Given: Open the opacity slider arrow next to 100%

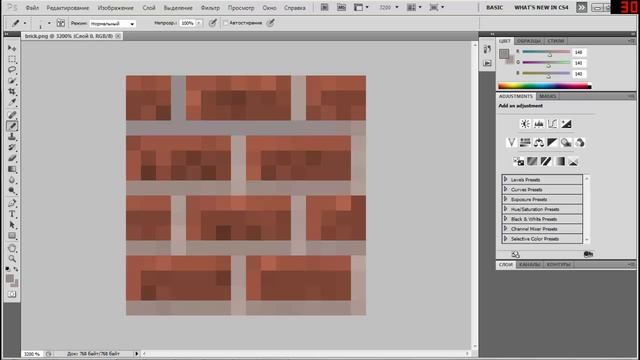Looking at the screenshot, I should pos(199,23).
